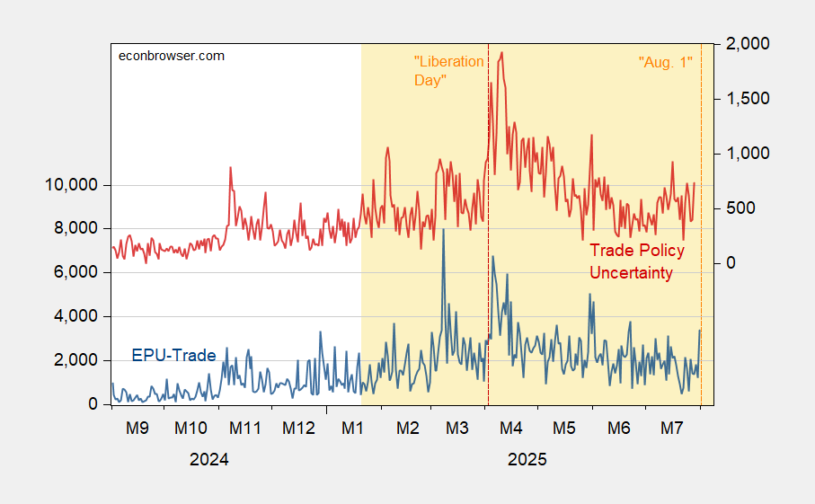Select the 4,000 left axis tick label

coord(74,316)
